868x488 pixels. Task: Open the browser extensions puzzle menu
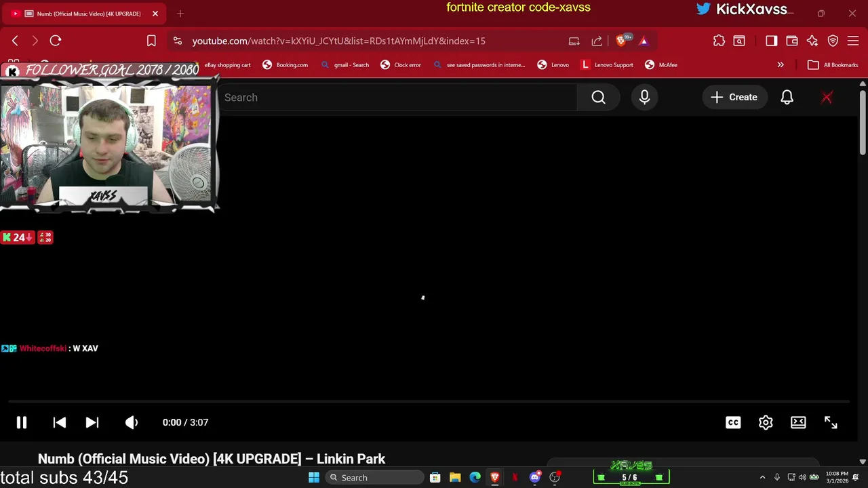[719, 41]
